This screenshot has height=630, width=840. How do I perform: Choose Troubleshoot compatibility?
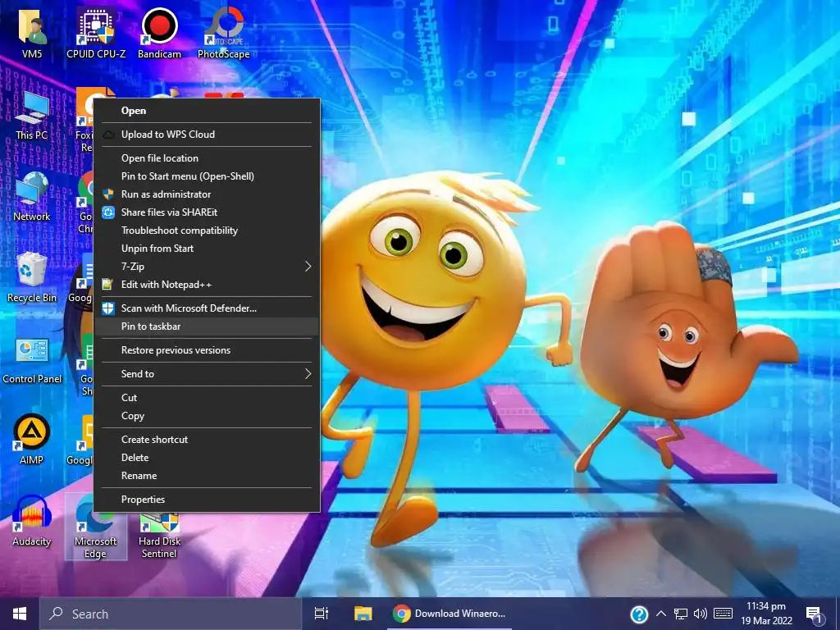pos(207,231)
